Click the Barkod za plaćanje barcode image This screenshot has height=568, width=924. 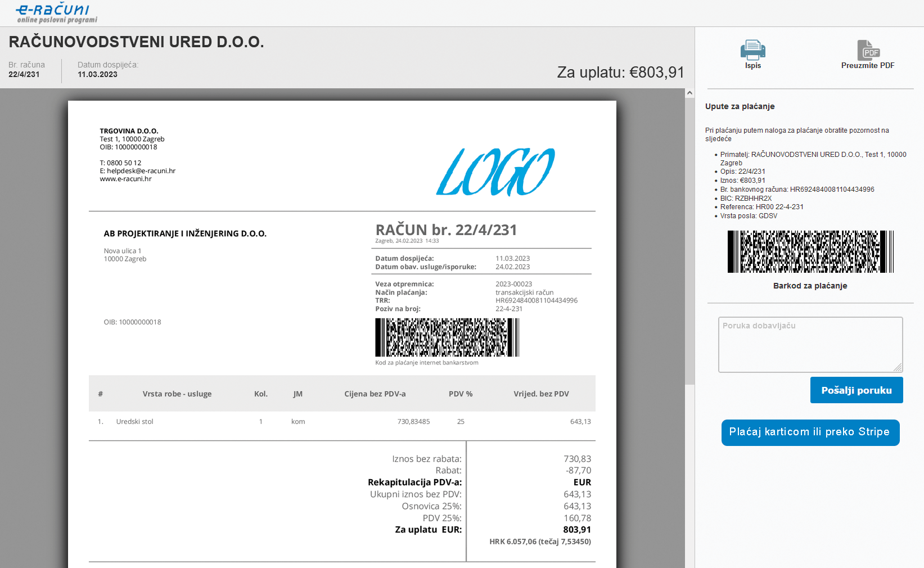[810, 251]
